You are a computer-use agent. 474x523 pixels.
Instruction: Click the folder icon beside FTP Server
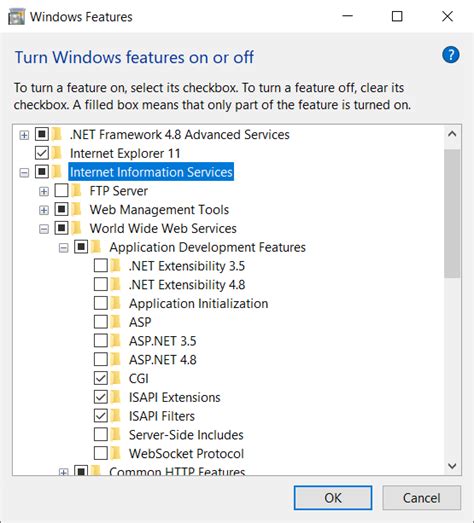(x=77, y=191)
